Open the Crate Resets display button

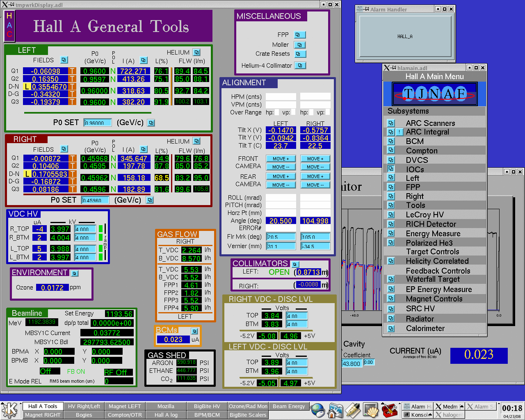(300, 54)
